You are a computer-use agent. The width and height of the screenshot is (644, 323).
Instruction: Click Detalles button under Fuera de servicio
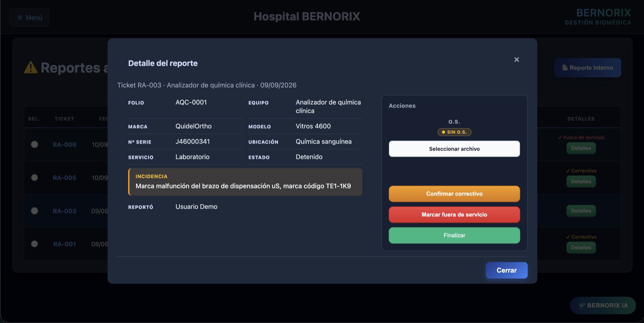point(581,148)
